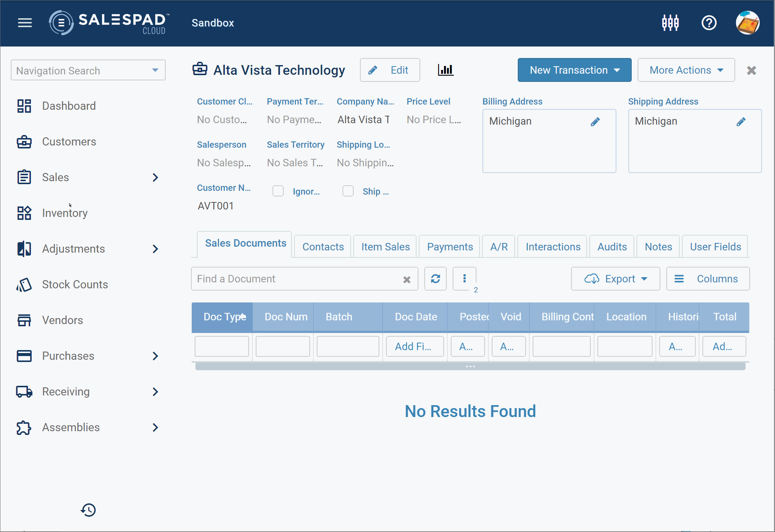Expand the Receiving submenu chevron
775x532 pixels.
pyautogui.click(x=156, y=392)
